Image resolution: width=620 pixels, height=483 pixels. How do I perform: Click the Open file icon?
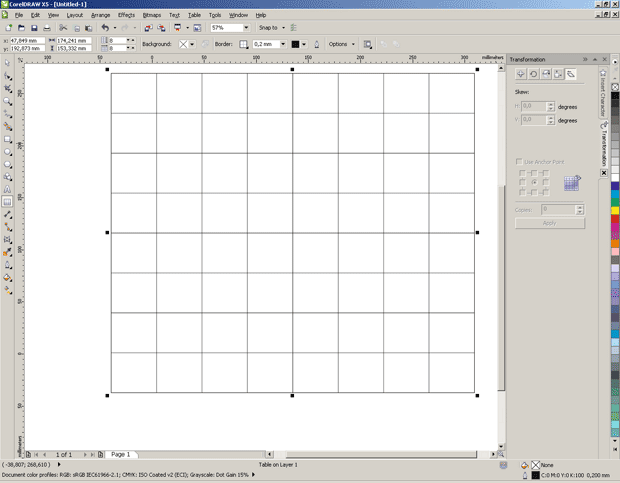(x=21, y=28)
